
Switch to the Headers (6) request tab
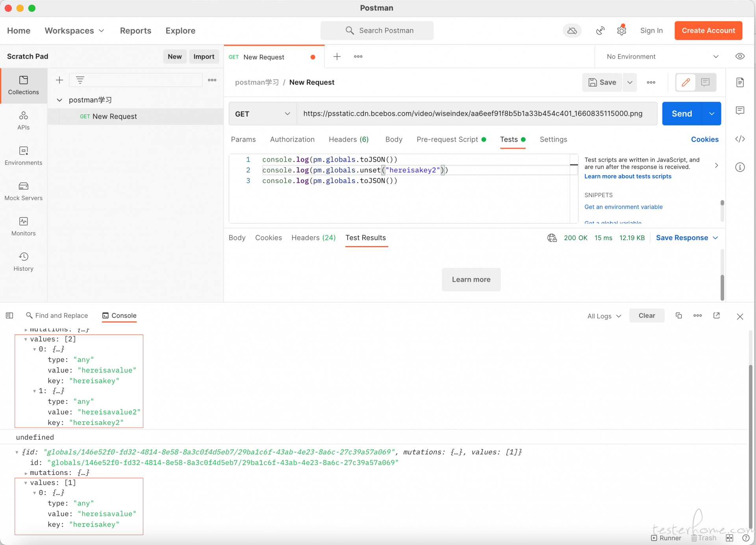pos(348,139)
